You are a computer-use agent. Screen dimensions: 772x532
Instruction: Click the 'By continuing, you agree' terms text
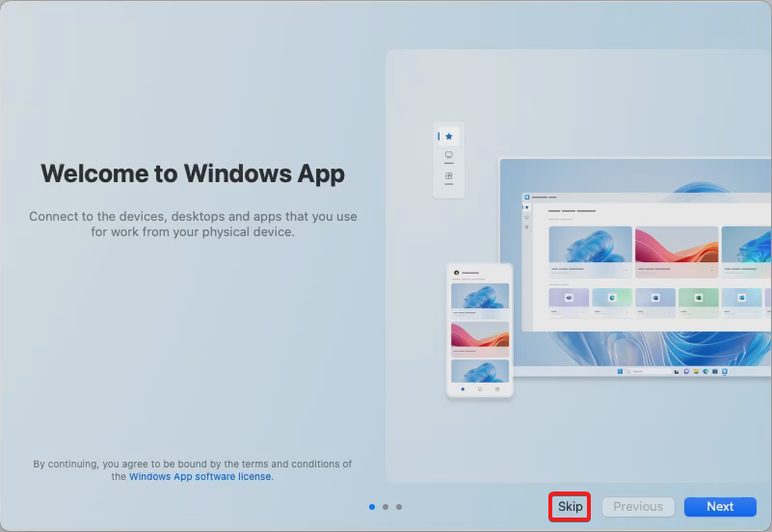click(193, 470)
